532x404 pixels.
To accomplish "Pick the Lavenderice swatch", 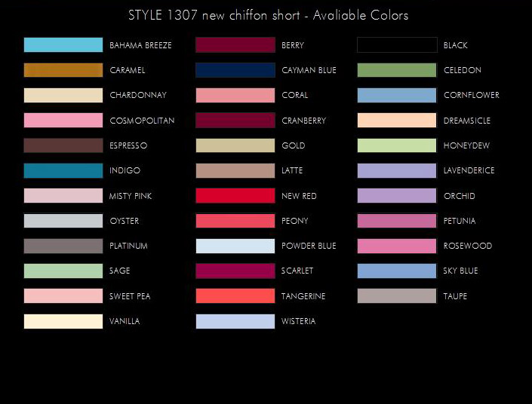I will pyautogui.click(x=397, y=170).
